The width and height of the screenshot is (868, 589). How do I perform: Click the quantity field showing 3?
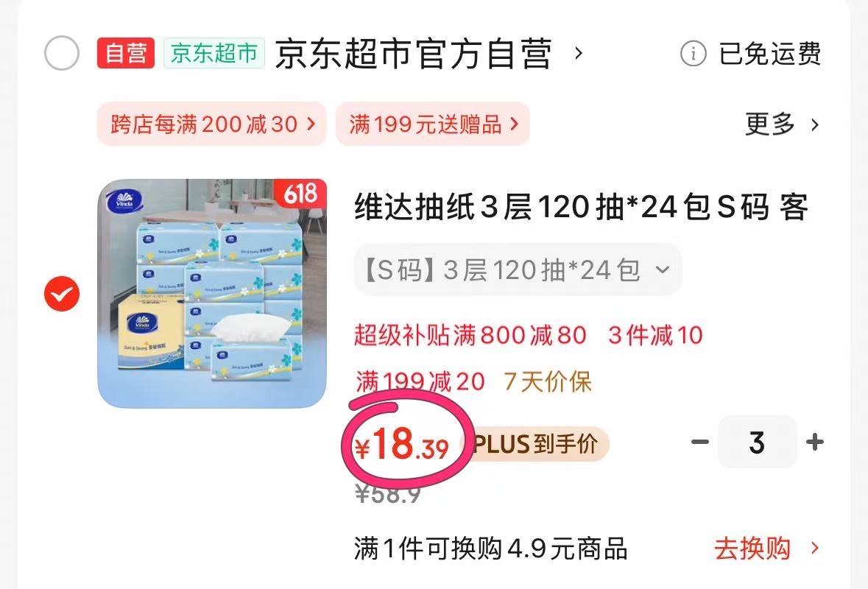point(758,442)
